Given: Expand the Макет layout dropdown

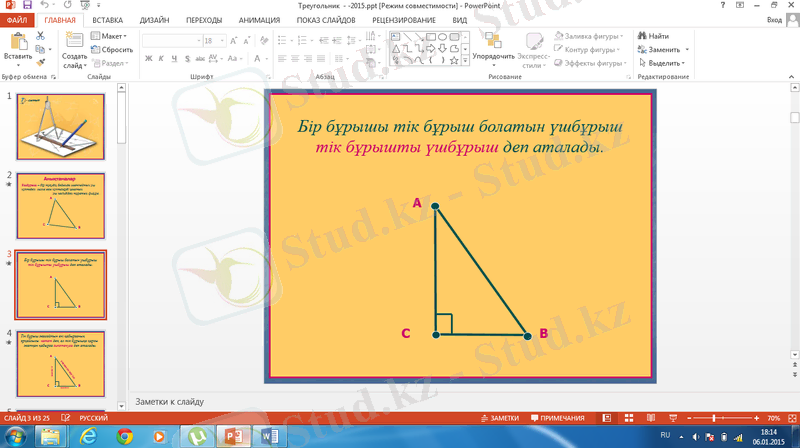Looking at the screenshot, I should [x=112, y=36].
